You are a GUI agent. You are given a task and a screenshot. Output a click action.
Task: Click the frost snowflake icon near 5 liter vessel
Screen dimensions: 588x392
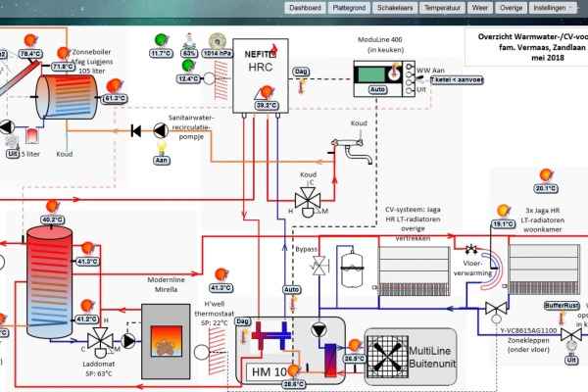pos(12,141)
